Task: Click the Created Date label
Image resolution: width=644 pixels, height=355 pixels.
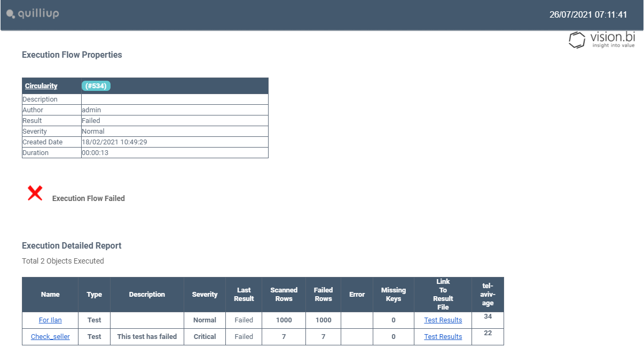Action: (x=43, y=142)
